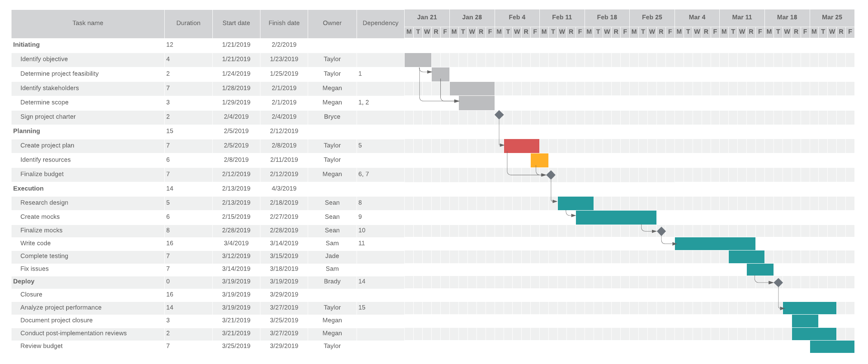This screenshot has height=364, width=868.
Task: Select the Planning group row
Action: pos(27,131)
